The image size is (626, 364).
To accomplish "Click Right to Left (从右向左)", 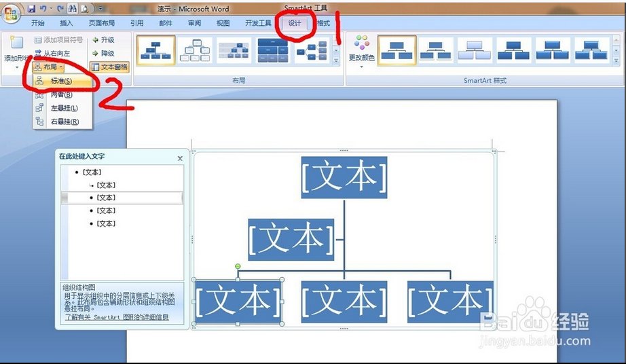I will (52, 53).
